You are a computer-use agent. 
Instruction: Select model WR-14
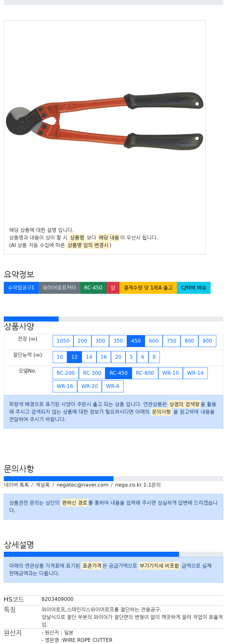pos(195,373)
